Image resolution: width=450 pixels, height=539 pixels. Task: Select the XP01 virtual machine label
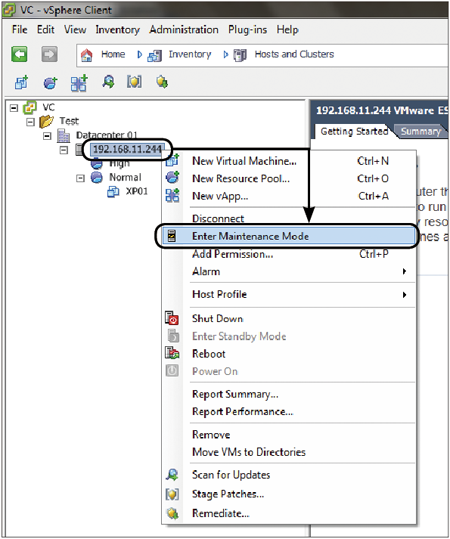click(x=137, y=191)
